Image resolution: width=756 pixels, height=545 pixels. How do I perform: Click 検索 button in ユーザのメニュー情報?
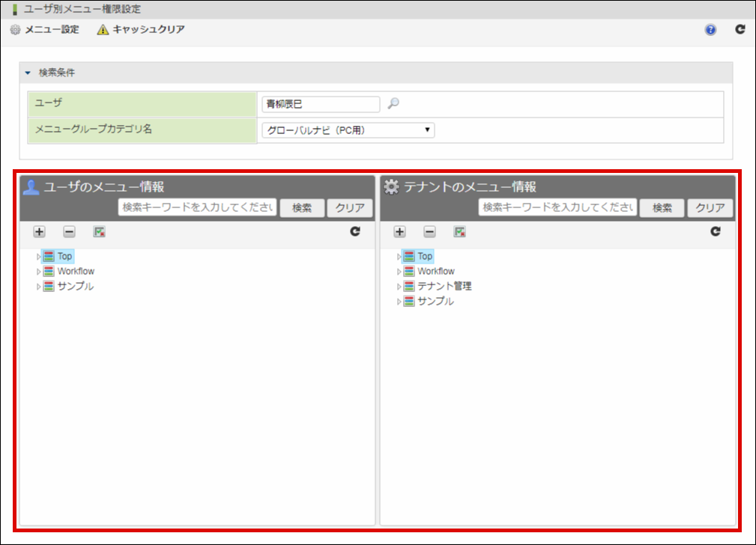[x=302, y=207]
